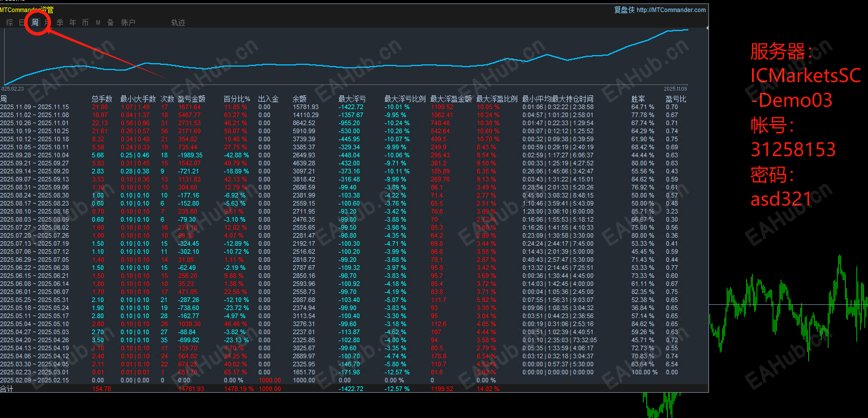Select the week row 2025.03.30 ~ 2025.04.05

pyautogui.click(x=354, y=364)
